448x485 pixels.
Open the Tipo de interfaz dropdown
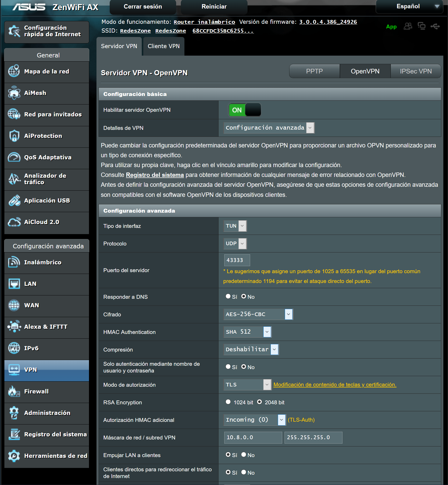[x=235, y=226]
